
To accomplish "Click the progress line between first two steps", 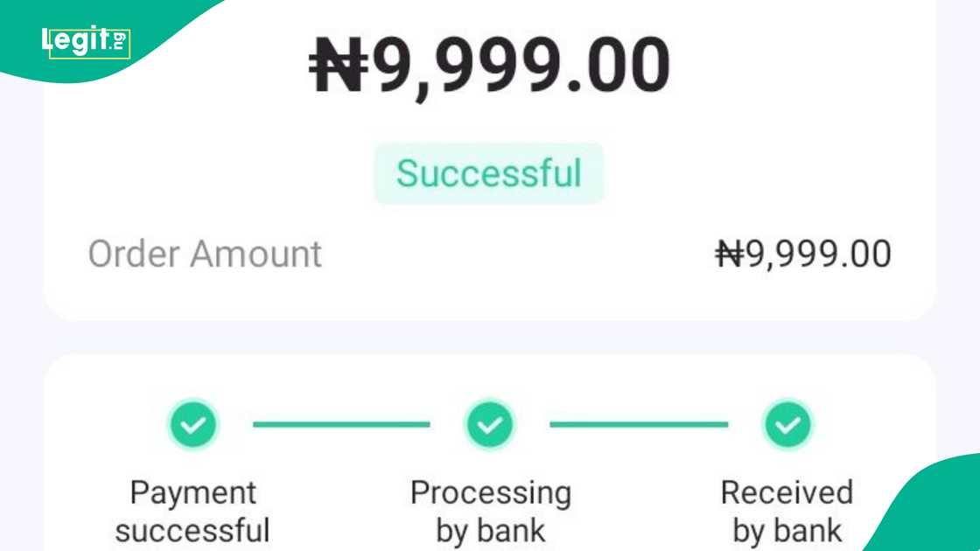I will tap(341, 426).
